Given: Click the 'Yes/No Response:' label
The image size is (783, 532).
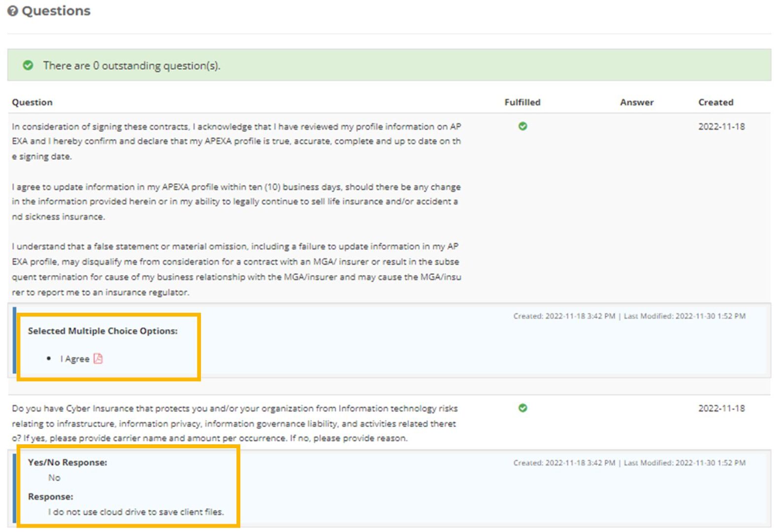Looking at the screenshot, I should click(x=67, y=463).
